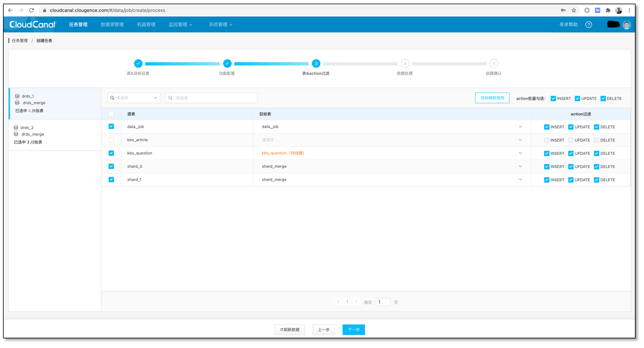Click step 4 数据处理 progress marker

tap(405, 63)
